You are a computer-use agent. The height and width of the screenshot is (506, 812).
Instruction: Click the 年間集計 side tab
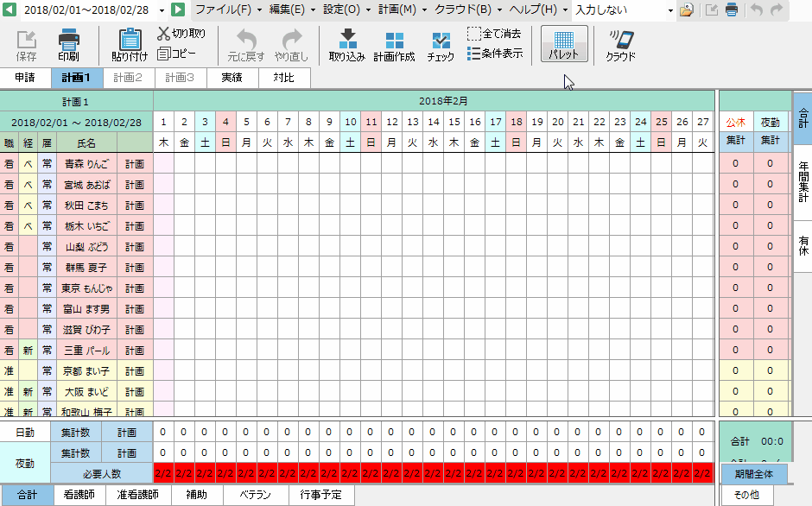click(x=802, y=182)
